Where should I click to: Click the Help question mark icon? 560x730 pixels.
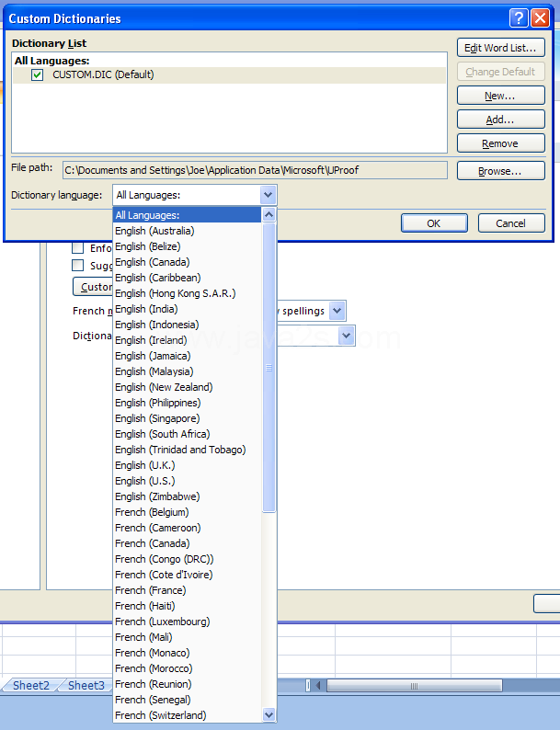[x=519, y=18]
